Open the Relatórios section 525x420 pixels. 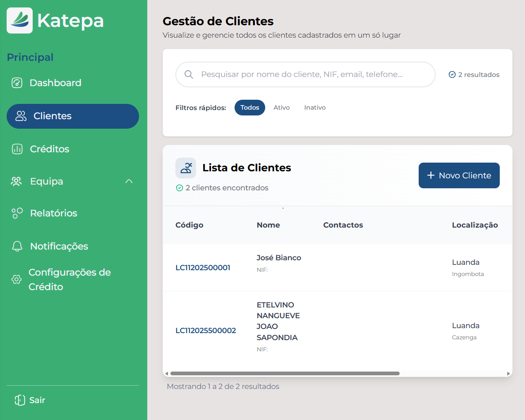(x=53, y=213)
